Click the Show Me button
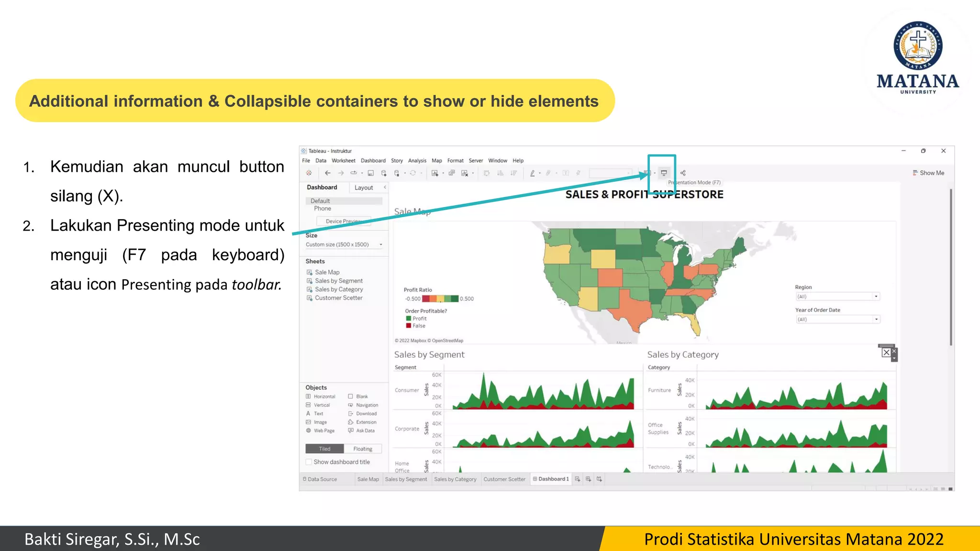This screenshot has height=551, width=980. 928,173
